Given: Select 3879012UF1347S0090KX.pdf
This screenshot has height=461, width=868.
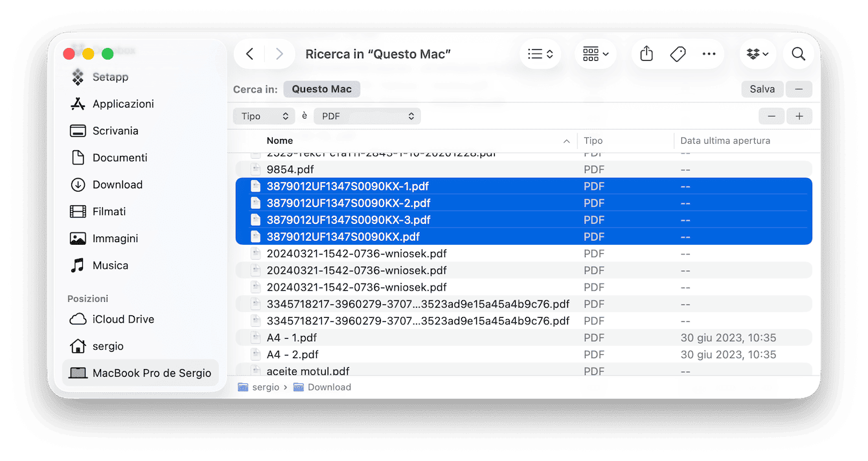Looking at the screenshot, I should click(x=523, y=237).
